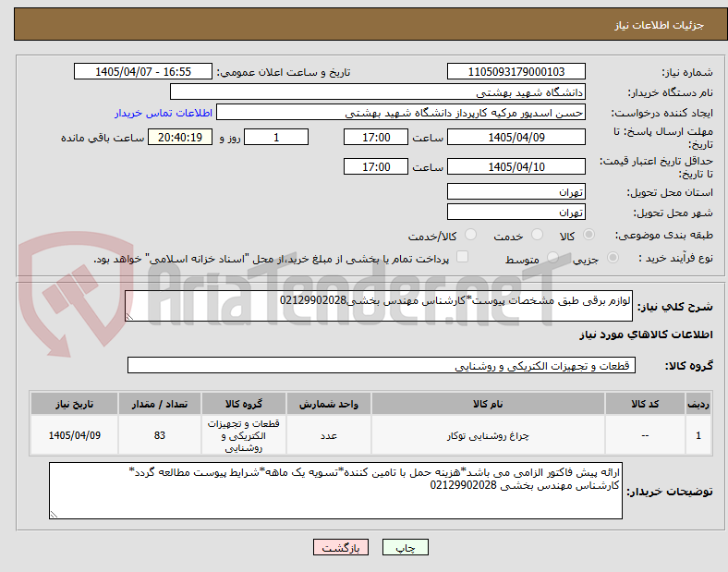Screen dimensions: 728x572
Task: Select the جزیی purchase type radio
Action: point(613,258)
